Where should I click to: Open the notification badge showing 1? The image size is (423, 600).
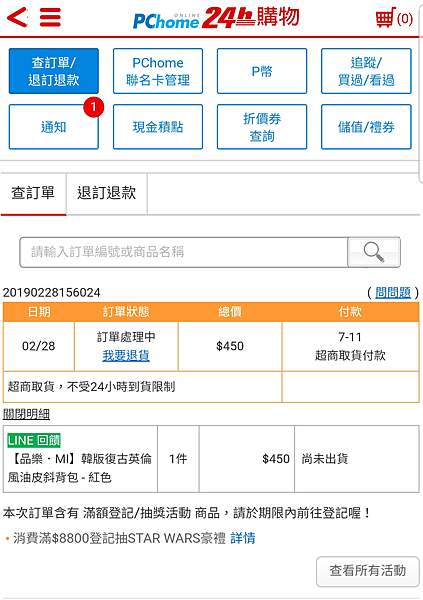(x=94, y=108)
